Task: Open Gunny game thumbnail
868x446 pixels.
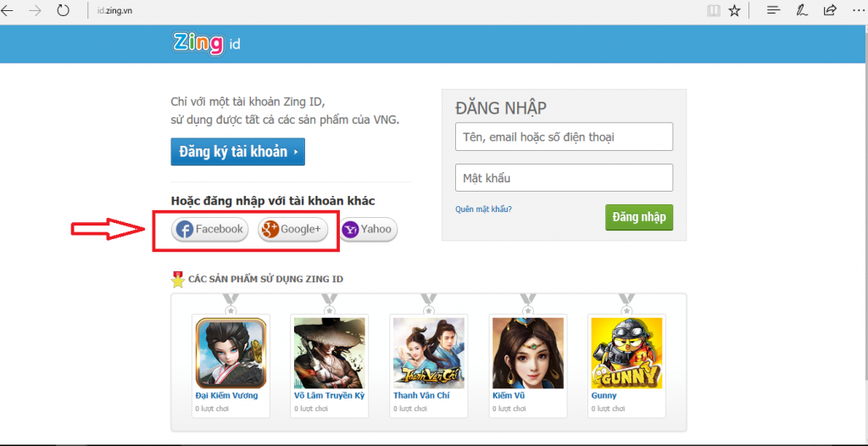Action: (626, 353)
